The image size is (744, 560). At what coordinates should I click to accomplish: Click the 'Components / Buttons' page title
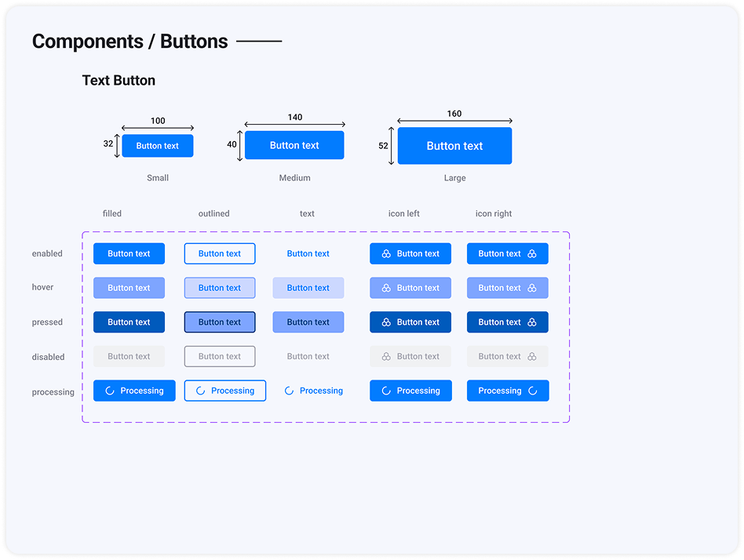[130, 42]
